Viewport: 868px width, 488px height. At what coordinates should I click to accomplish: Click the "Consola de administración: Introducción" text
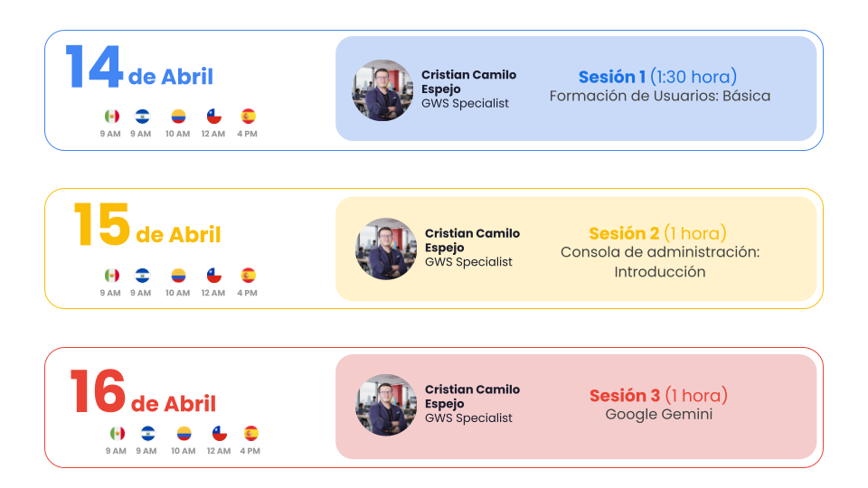click(660, 262)
